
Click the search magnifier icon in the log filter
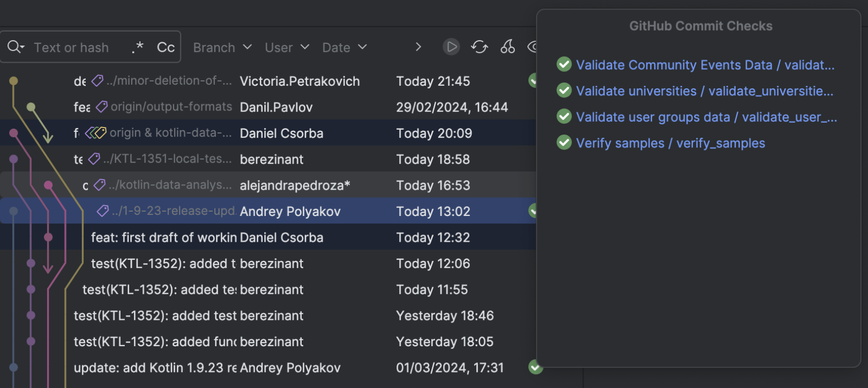pyautogui.click(x=15, y=47)
